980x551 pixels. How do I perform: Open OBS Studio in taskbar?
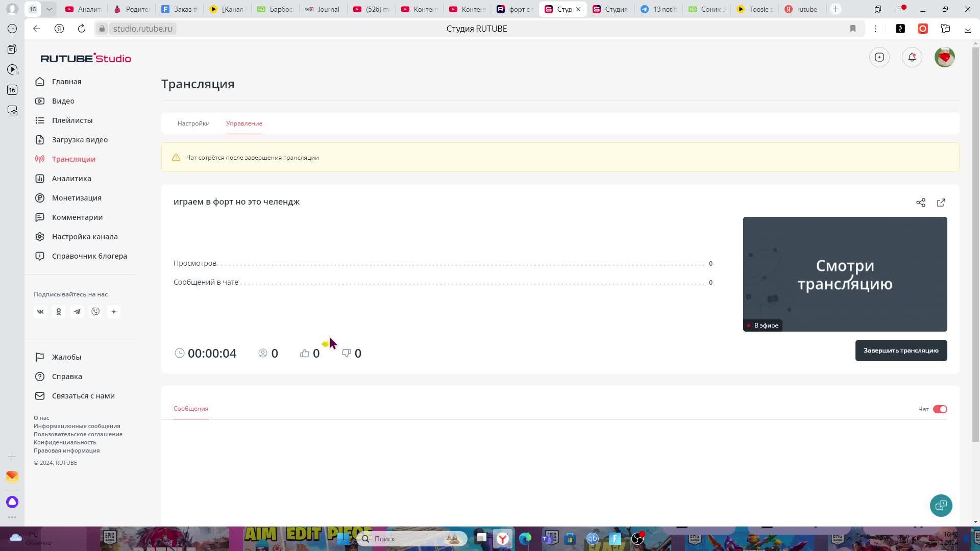[x=638, y=539]
